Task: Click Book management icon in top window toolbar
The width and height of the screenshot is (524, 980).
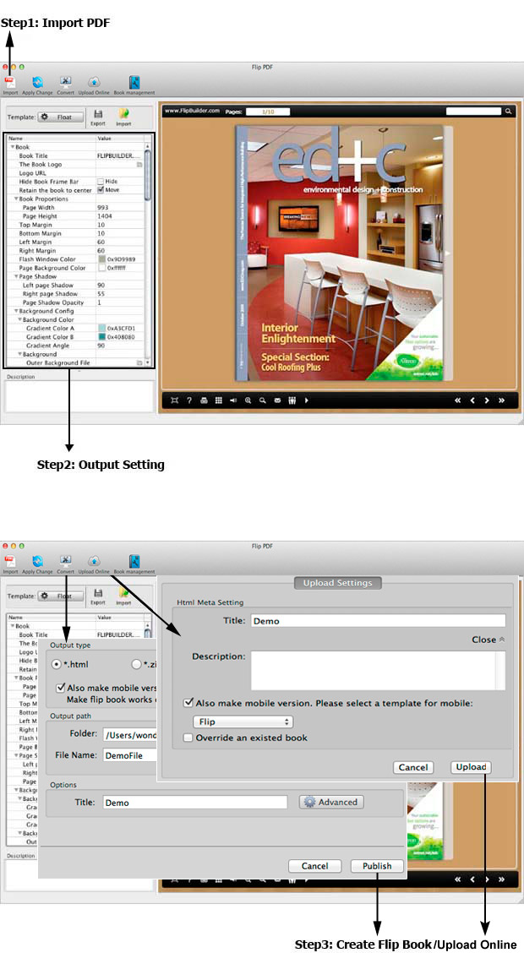Action: [x=134, y=82]
